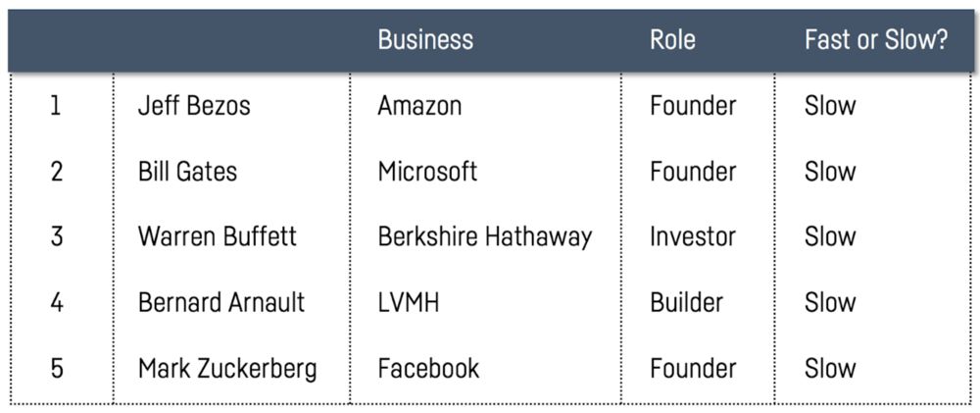
Task: Select rank number 1 cell
Action: [56, 106]
